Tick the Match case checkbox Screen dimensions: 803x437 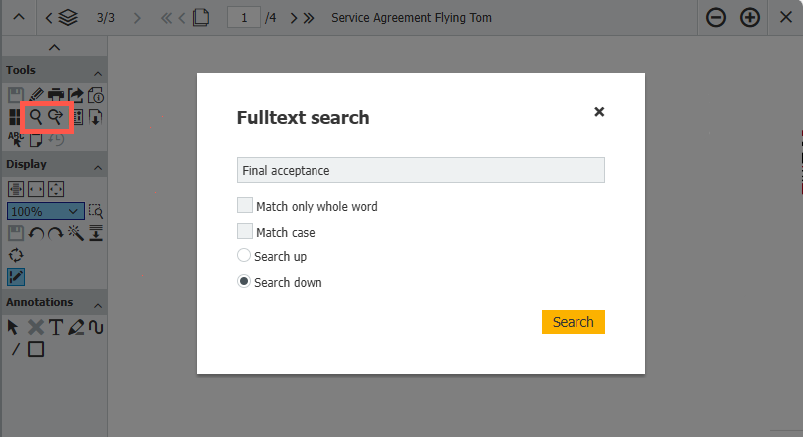pos(245,232)
